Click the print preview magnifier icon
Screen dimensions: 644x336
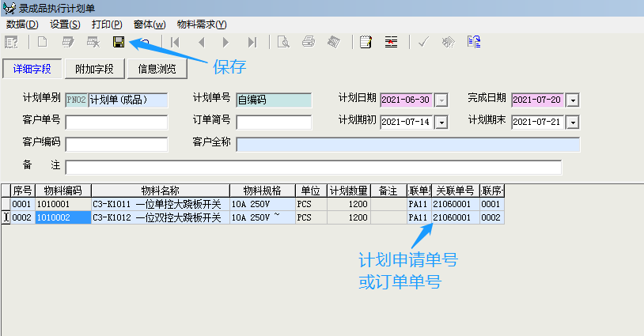[282, 42]
